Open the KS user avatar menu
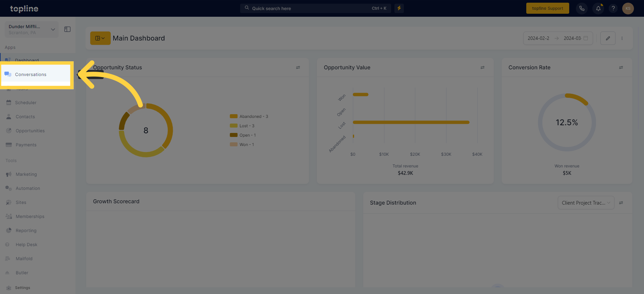 click(628, 8)
